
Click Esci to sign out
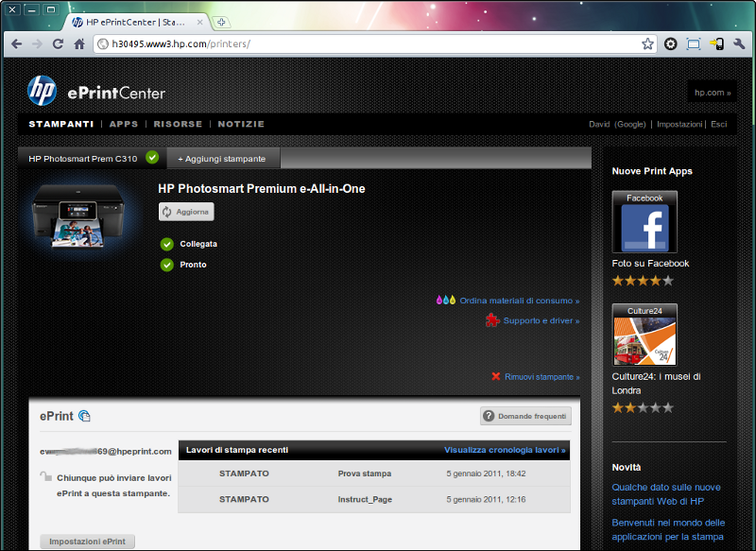[x=718, y=124]
